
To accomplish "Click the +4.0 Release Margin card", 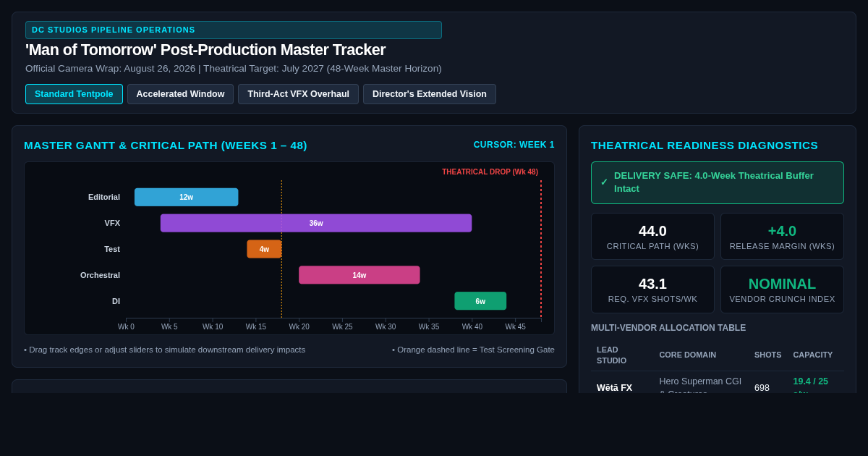I will click(782, 237).
